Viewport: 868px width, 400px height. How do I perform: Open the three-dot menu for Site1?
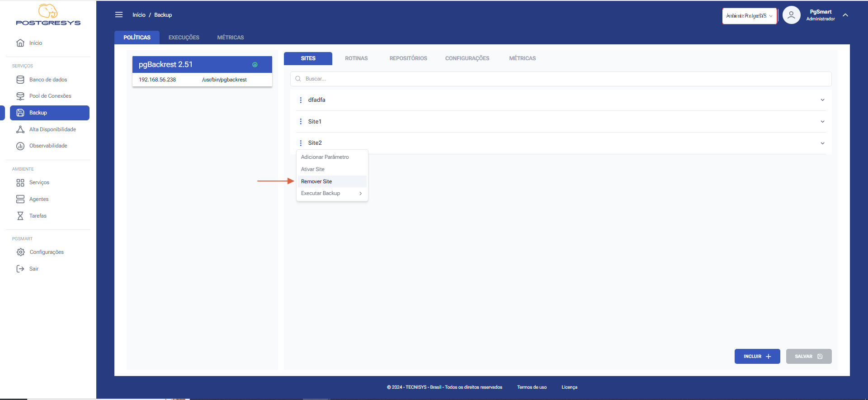[x=301, y=122]
